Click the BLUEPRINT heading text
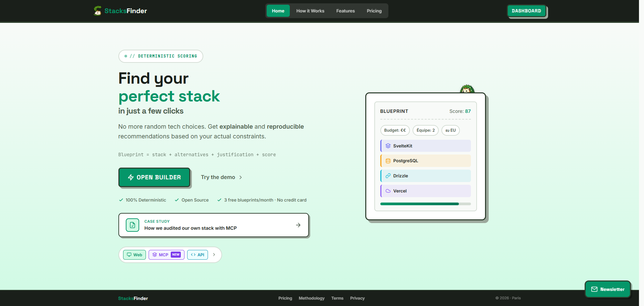 [394, 111]
